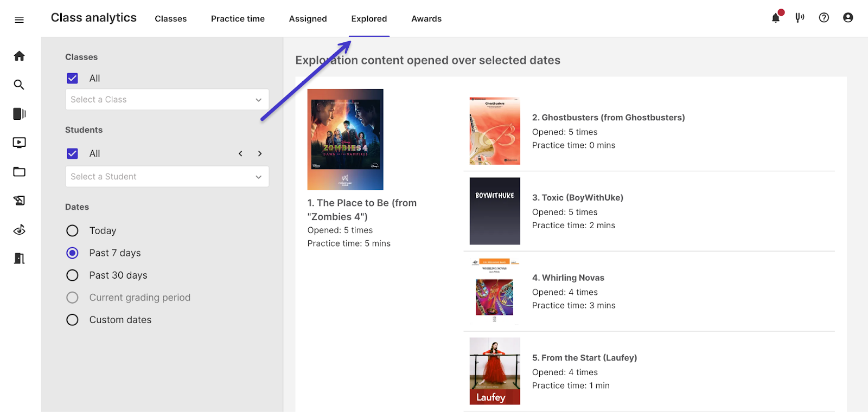This screenshot has width=868, height=412.
Task: Uncheck the All students checkbox
Action: [72, 153]
